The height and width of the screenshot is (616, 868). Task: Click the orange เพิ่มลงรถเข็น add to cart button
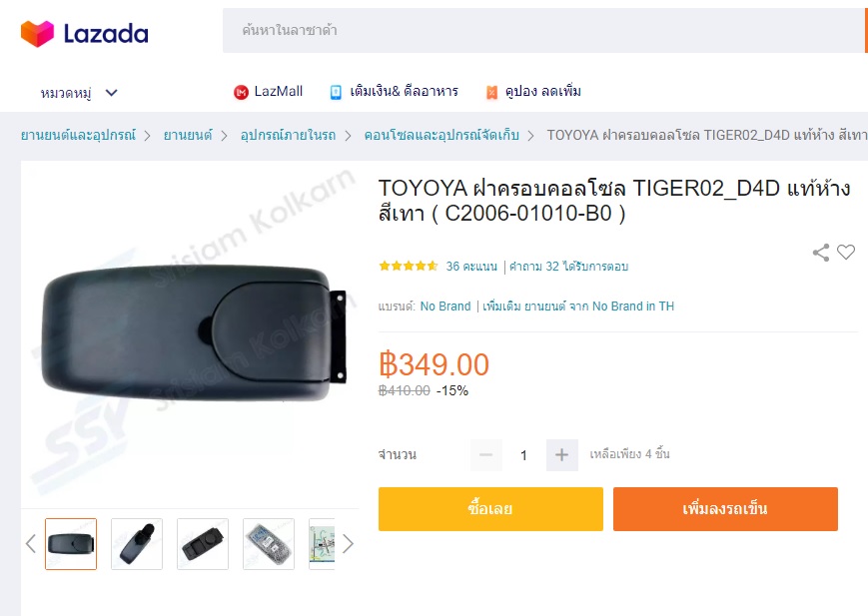(725, 508)
